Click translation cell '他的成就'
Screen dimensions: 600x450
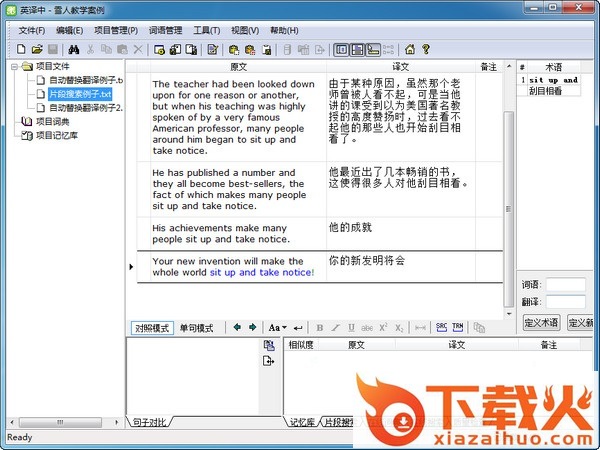click(x=350, y=227)
